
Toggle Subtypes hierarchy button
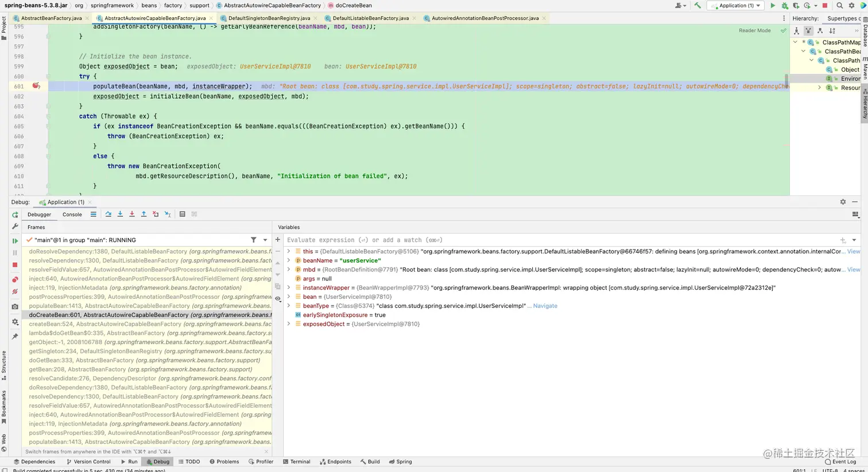click(x=820, y=31)
